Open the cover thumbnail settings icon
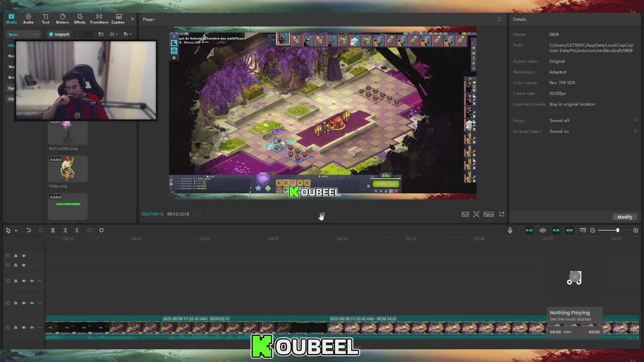Image resolution: width=644 pixels, height=362 pixels. (x=583, y=230)
